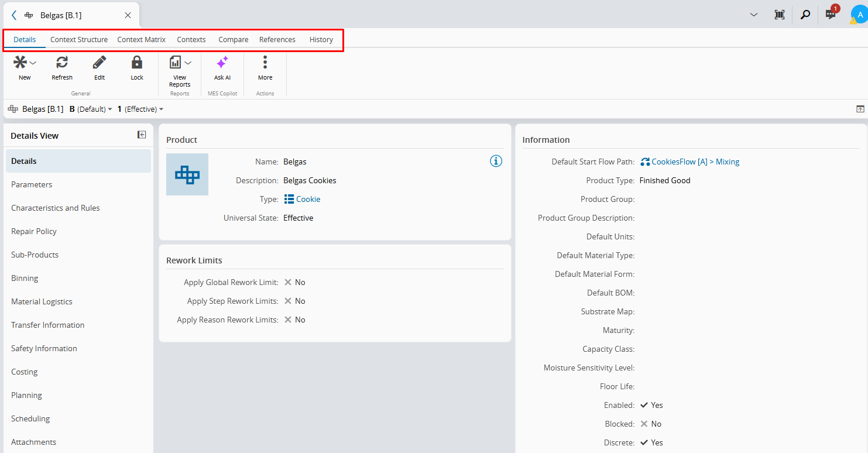Collapse the Details View side panel

pos(142,135)
